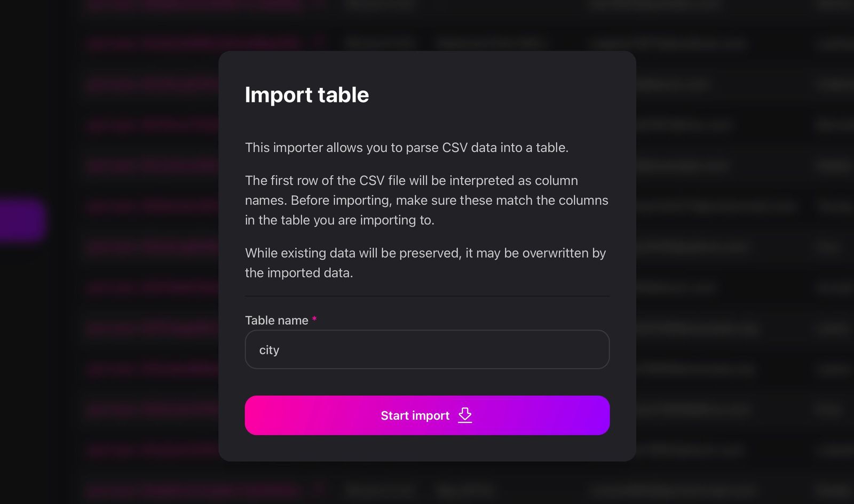
Task: Click the table name input box
Action: [x=426, y=349]
